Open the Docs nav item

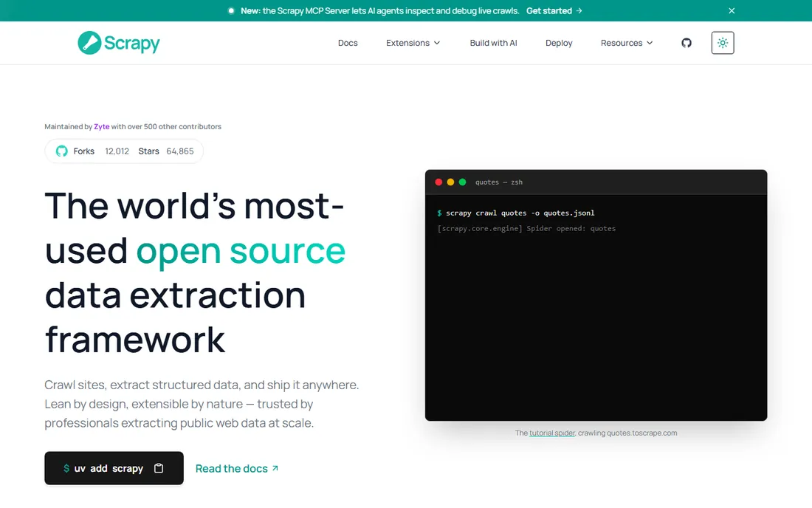click(x=348, y=43)
